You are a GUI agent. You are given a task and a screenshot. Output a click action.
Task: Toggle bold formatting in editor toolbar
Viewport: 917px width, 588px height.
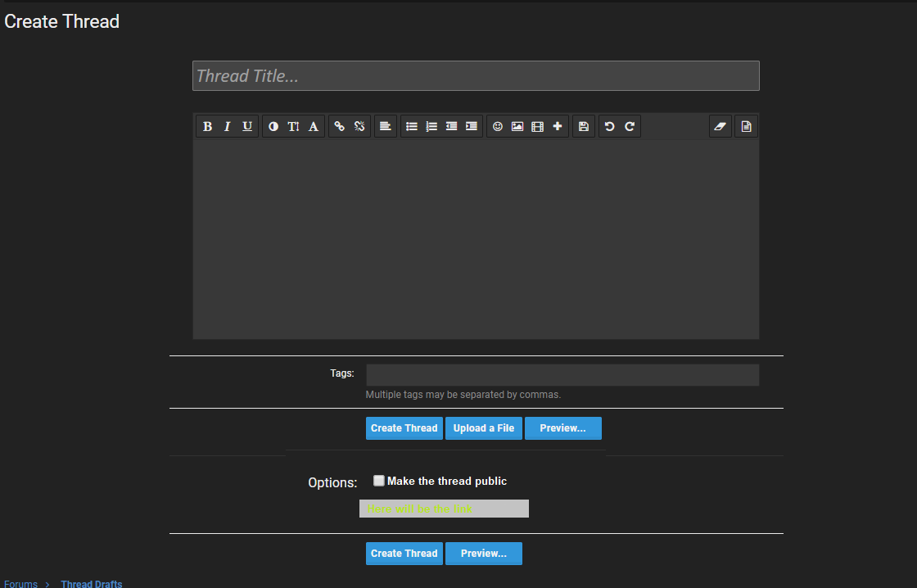[x=207, y=126]
